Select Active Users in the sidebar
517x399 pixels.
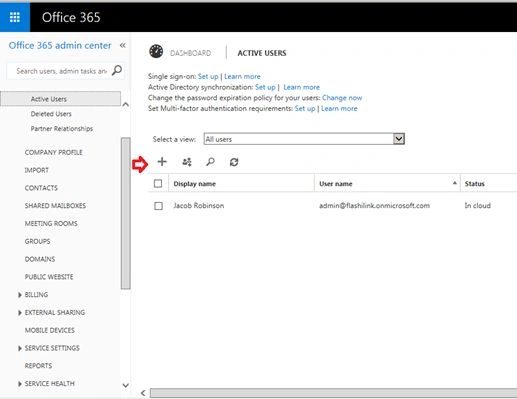pos(60,99)
